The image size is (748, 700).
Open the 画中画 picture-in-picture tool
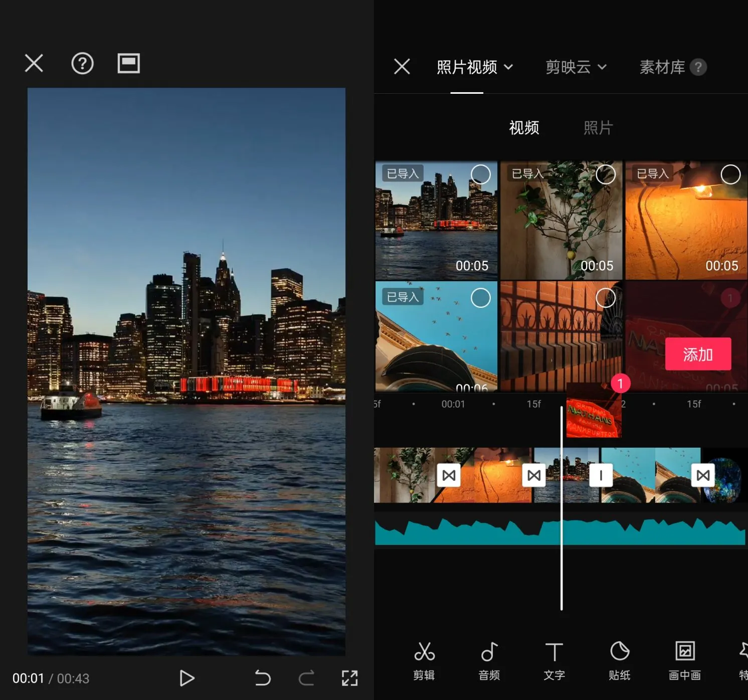684,660
